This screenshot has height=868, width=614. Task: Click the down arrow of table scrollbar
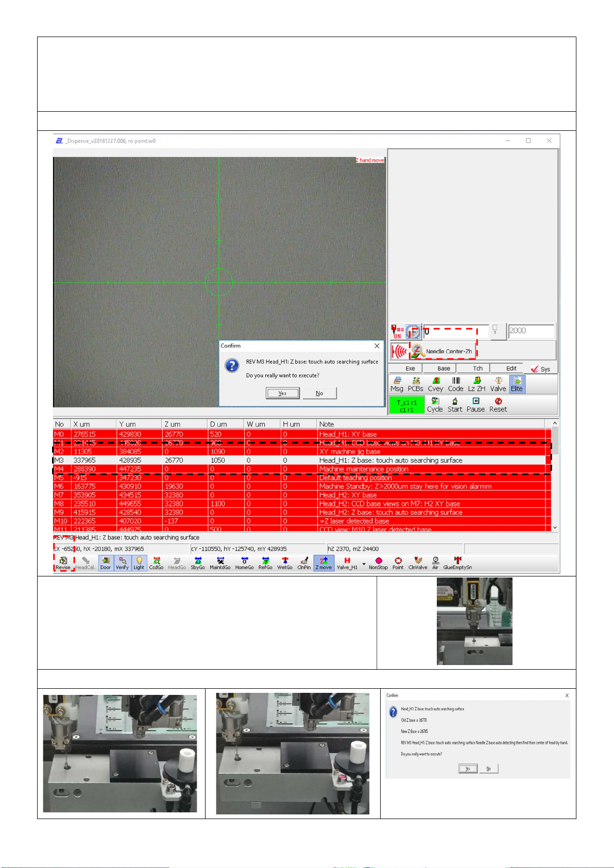coord(555,527)
